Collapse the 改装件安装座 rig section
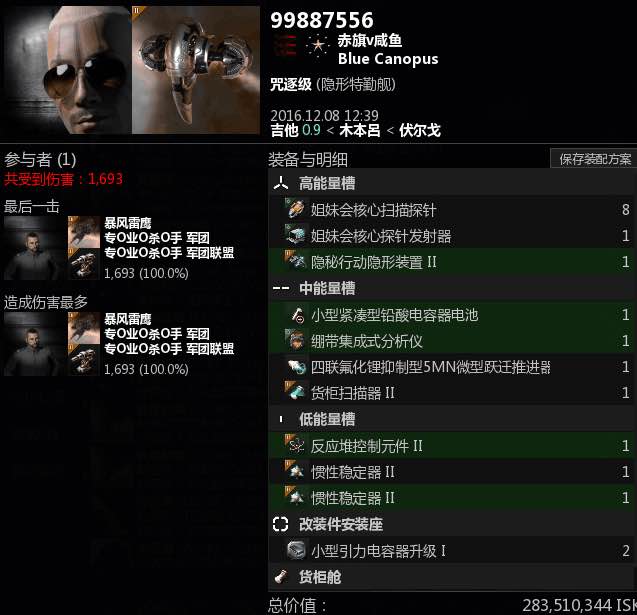 click(451, 524)
